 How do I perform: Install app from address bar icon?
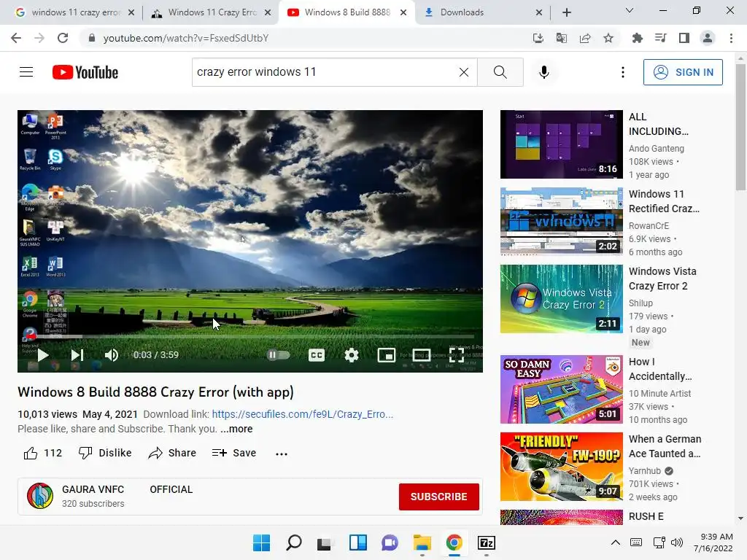[538, 38]
